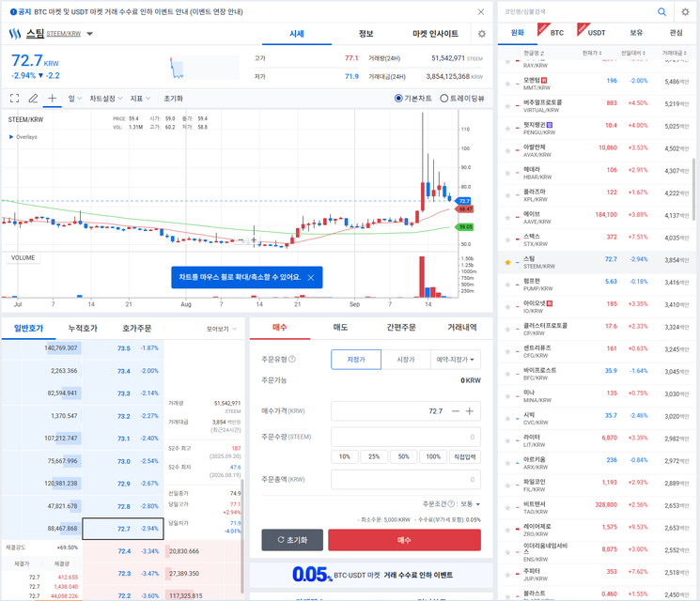The width and height of the screenshot is (700, 601).
Task: Expand the Overlays section on chart
Action: tap(23, 137)
